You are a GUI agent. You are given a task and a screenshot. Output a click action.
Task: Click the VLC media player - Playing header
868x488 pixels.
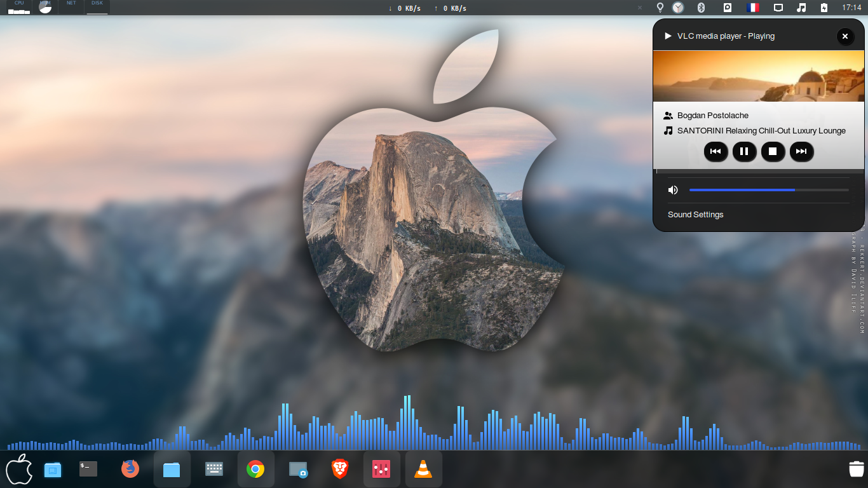point(726,36)
